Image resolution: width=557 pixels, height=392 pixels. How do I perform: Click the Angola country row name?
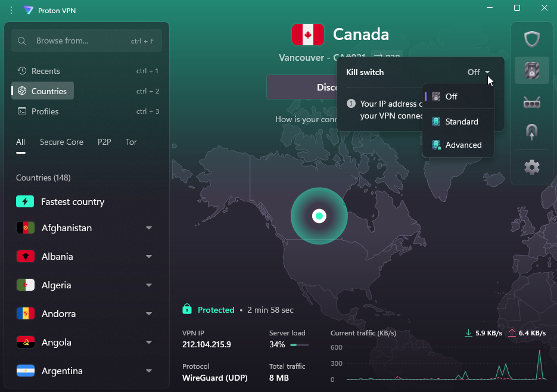click(x=57, y=342)
